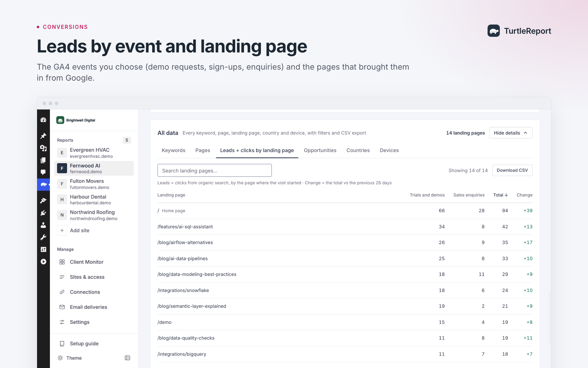588x368 pixels.
Task: Open the Comments speech bubble icon
Action: 43,172
